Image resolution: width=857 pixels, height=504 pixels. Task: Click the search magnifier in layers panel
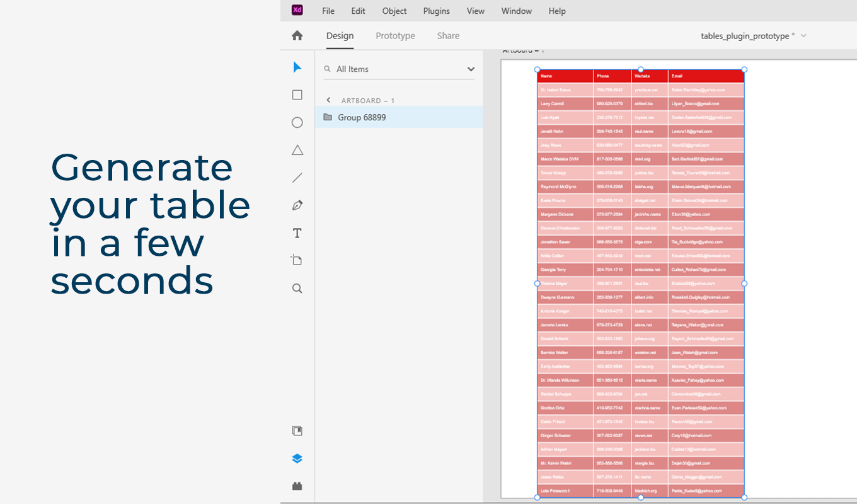click(327, 69)
